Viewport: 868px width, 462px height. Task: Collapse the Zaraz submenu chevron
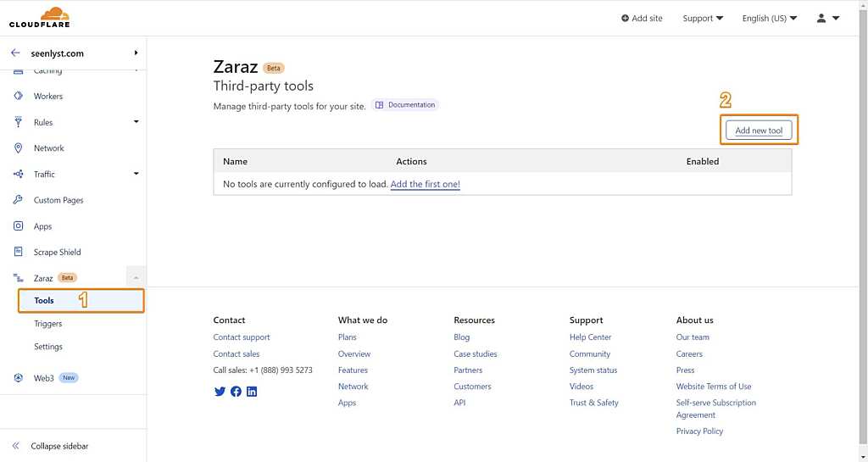pyautogui.click(x=136, y=278)
